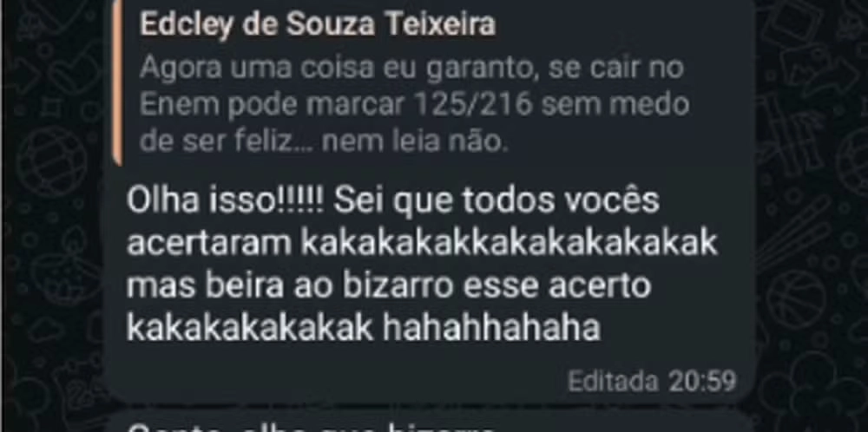This screenshot has height=432, width=868.
Task: Tap empty bubble area left of 'Editada'
Action: (332, 382)
